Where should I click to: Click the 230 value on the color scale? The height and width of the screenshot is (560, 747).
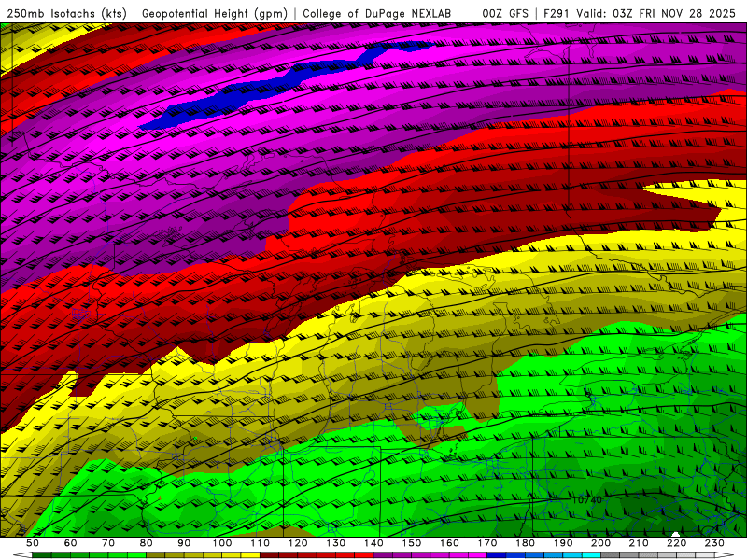[714, 543]
